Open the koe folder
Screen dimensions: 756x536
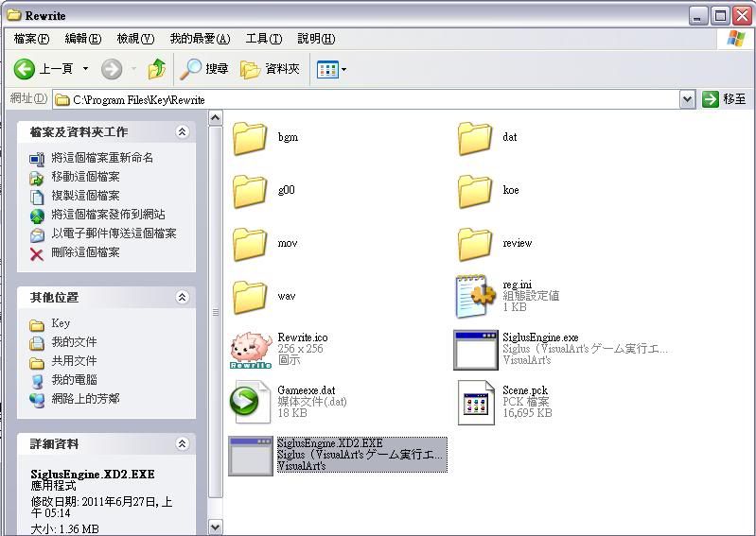[476, 190]
